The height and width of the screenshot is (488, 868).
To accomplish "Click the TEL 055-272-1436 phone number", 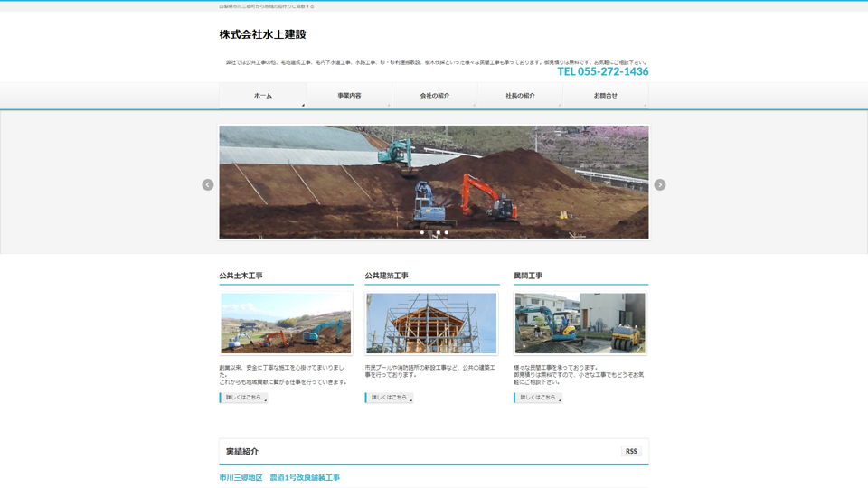I will click(x=602, y=71).
